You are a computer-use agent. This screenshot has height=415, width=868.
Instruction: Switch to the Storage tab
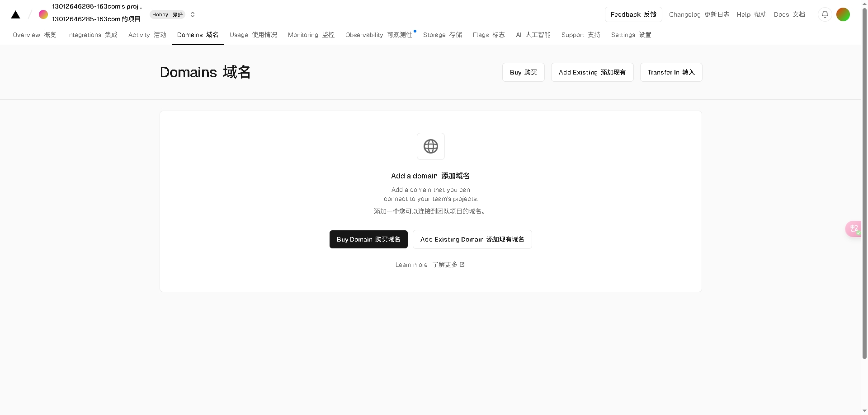pyautogui.click(x=443, y=35)
